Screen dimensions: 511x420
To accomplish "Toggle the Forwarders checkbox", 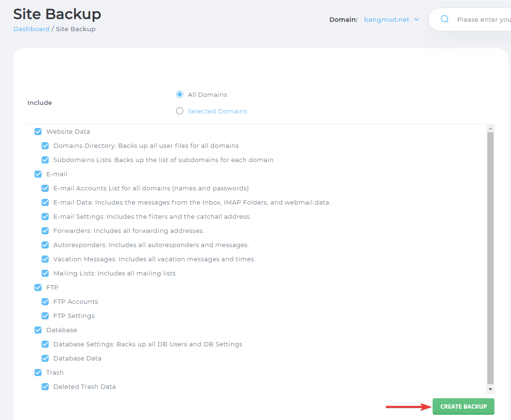I will coord(45,231).
